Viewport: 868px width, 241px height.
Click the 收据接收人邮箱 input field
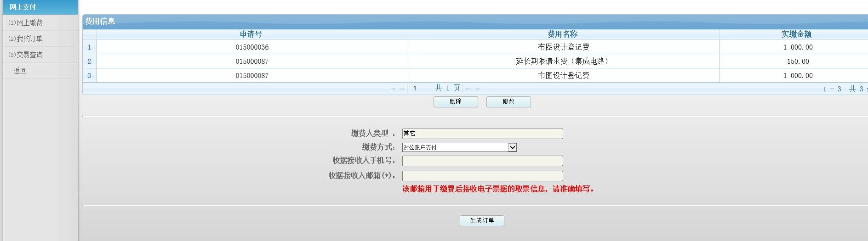click(482, 176)
